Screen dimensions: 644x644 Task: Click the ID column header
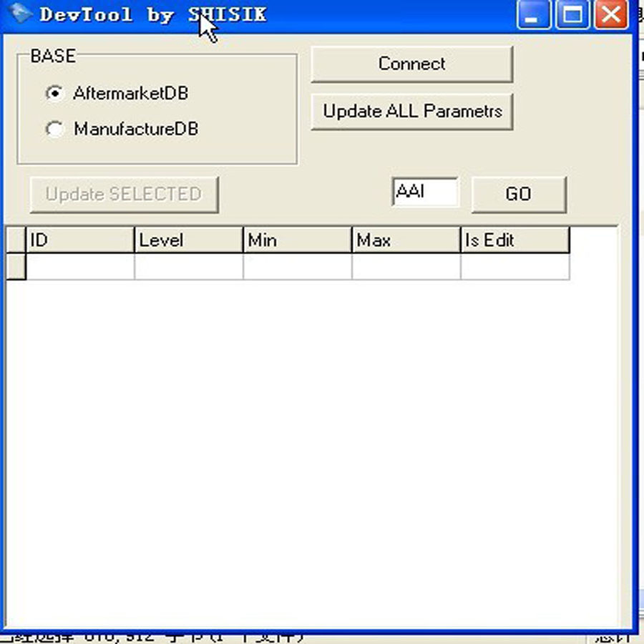[79, 240]
